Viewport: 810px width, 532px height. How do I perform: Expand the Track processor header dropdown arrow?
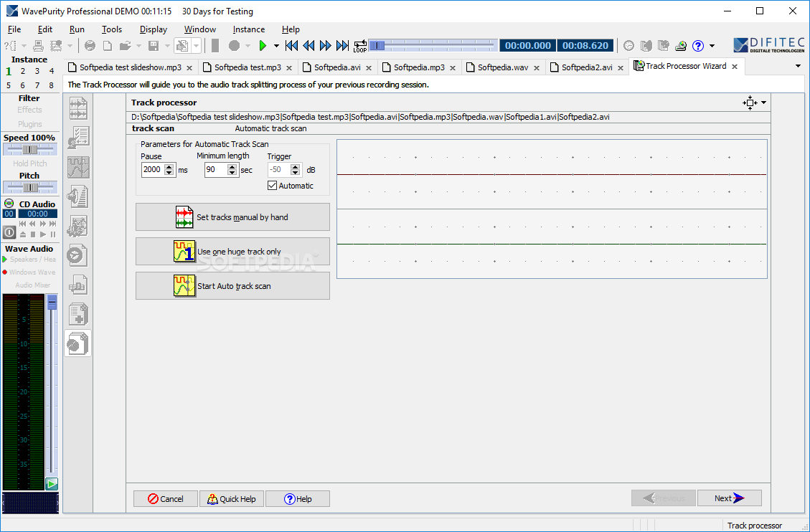[763, 103]
